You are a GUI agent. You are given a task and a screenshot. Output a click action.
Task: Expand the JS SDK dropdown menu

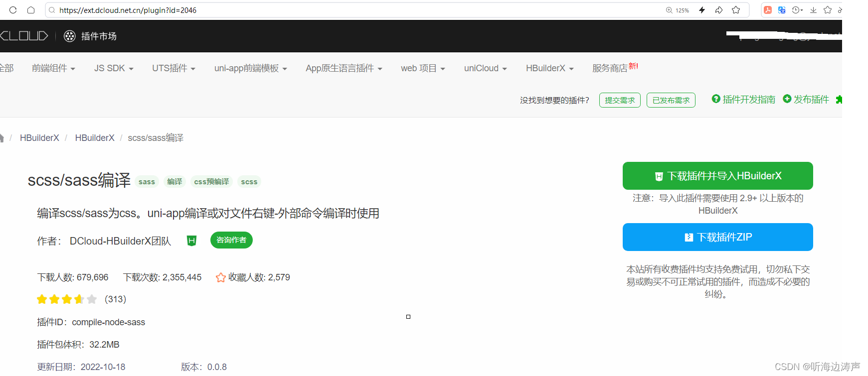[114, 68]
